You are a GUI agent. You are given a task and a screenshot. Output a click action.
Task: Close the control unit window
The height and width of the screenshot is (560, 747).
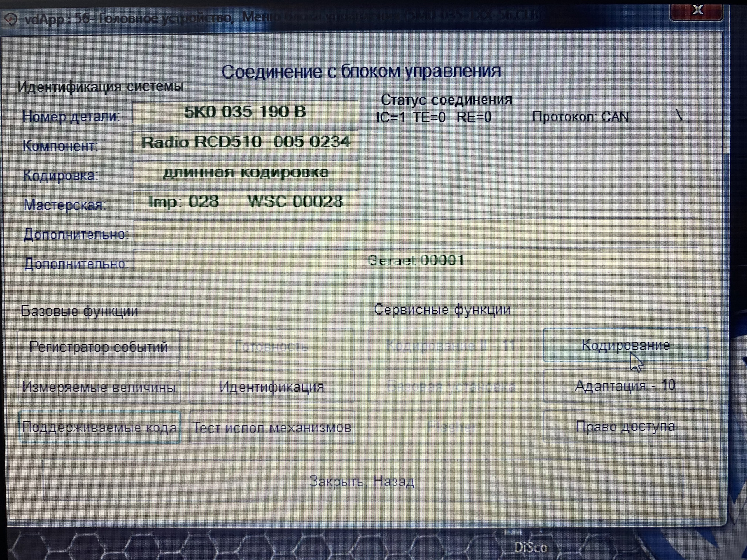coord(697,10)
